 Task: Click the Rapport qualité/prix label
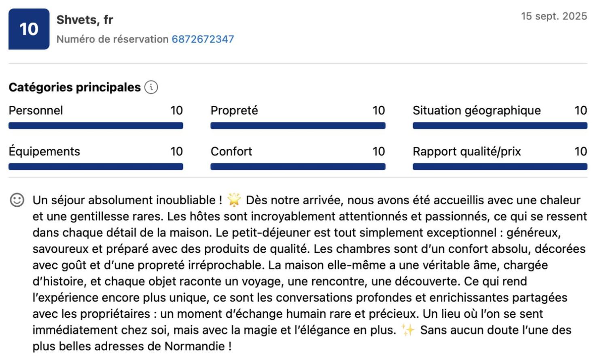click(x=466, y=151)
